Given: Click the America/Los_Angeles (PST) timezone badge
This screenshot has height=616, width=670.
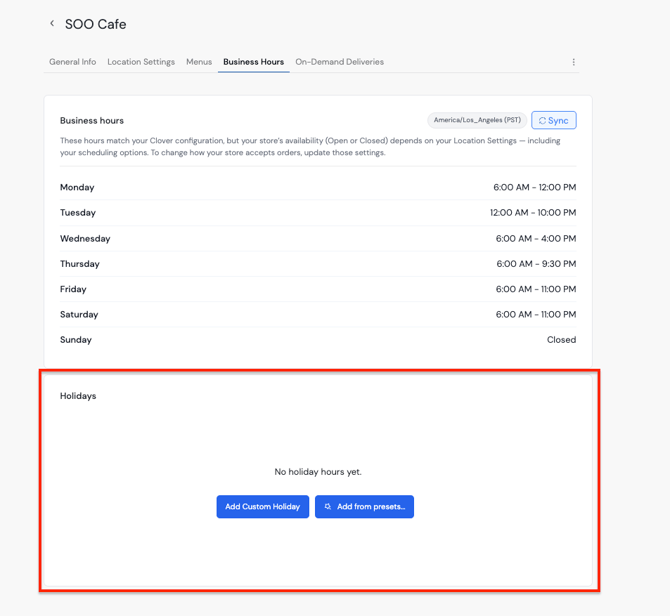Looking at the screenshot, I should (x=477, y=120).
